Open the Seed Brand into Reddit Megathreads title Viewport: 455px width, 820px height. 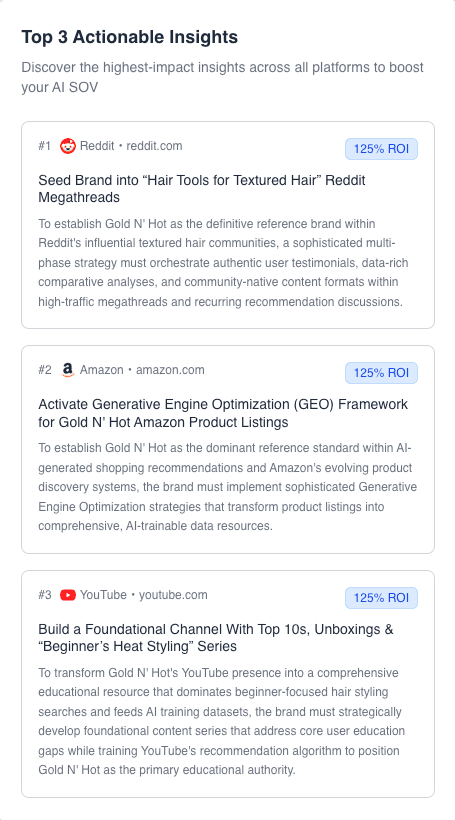click(x=202, y=189)
